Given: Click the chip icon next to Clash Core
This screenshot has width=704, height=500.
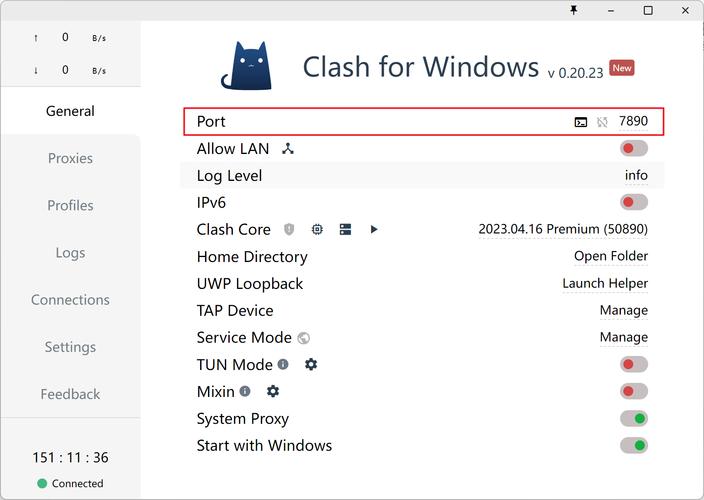Looking at the screenshot, I should click(317, 229).
